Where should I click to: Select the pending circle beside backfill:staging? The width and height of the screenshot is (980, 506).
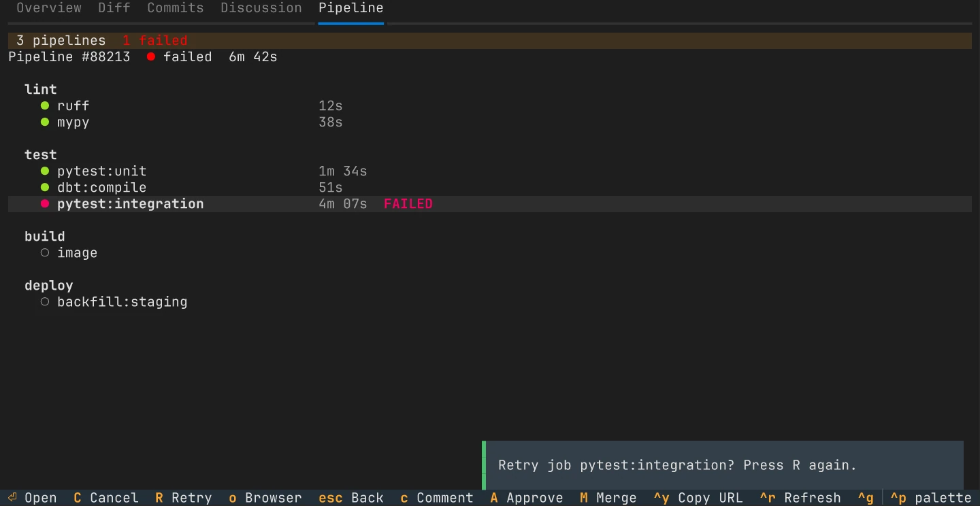click(x=45, y=301)
